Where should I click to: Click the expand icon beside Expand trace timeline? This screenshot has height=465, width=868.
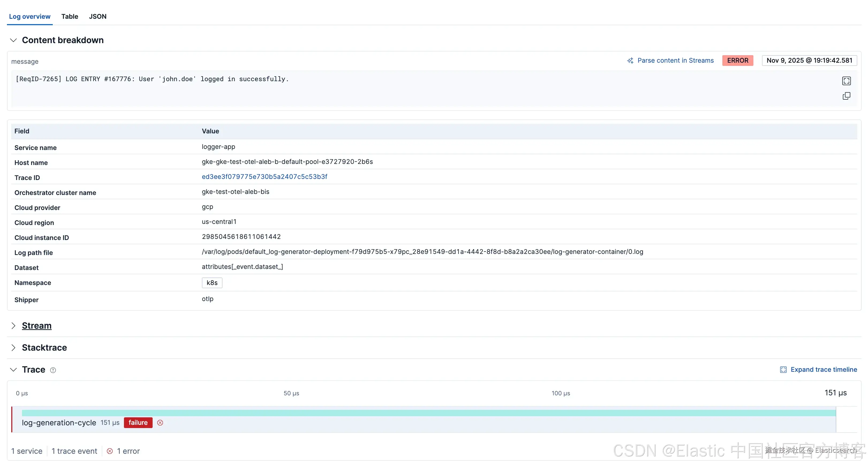(x=783, y=370)
